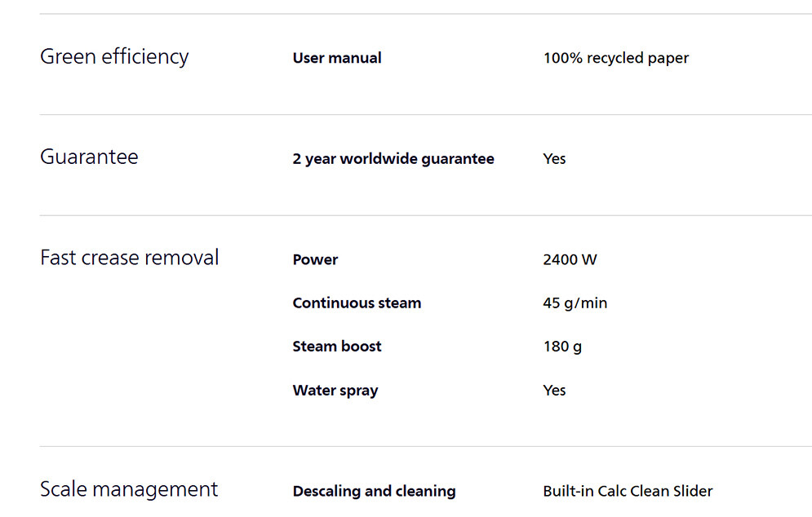Viewport: 812px width, 517px height.
Task: Click the Power specification label
Action: coord(315,259)
